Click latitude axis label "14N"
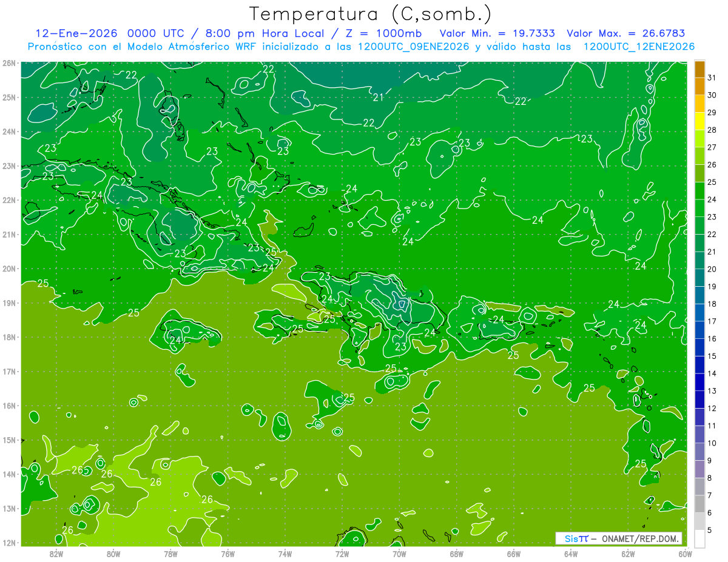Viewport: 728px width, 562px height. (8, 474)
